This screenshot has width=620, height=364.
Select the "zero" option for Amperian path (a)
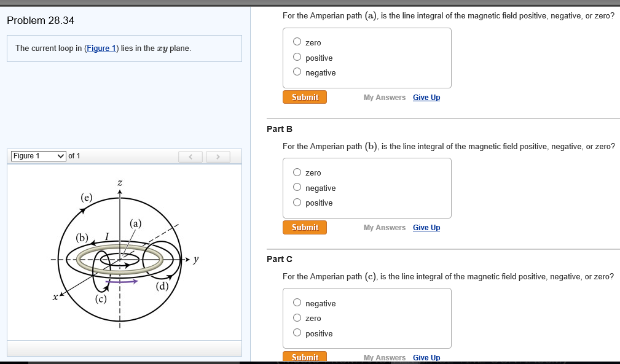[297, 42]
